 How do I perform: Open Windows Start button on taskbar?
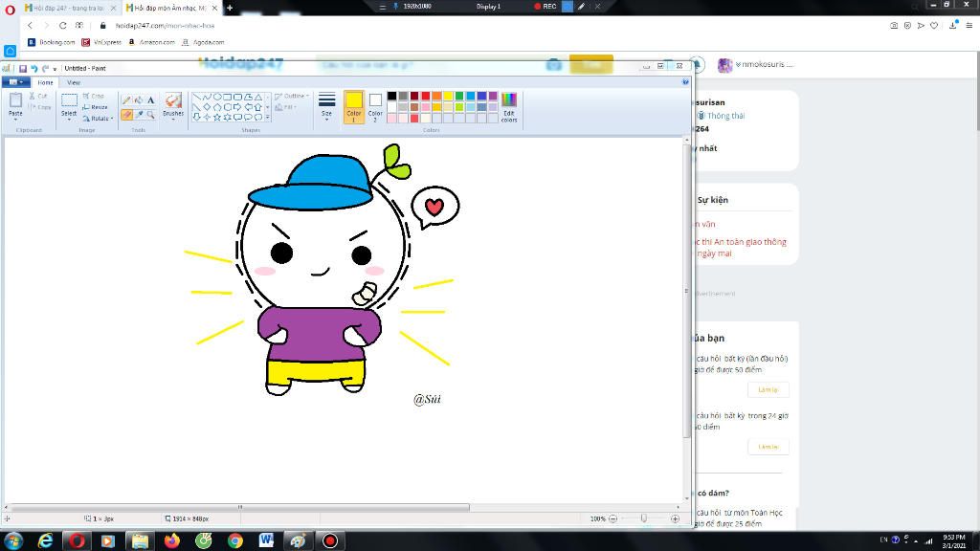pyautogui.click(x=13, y=540)
